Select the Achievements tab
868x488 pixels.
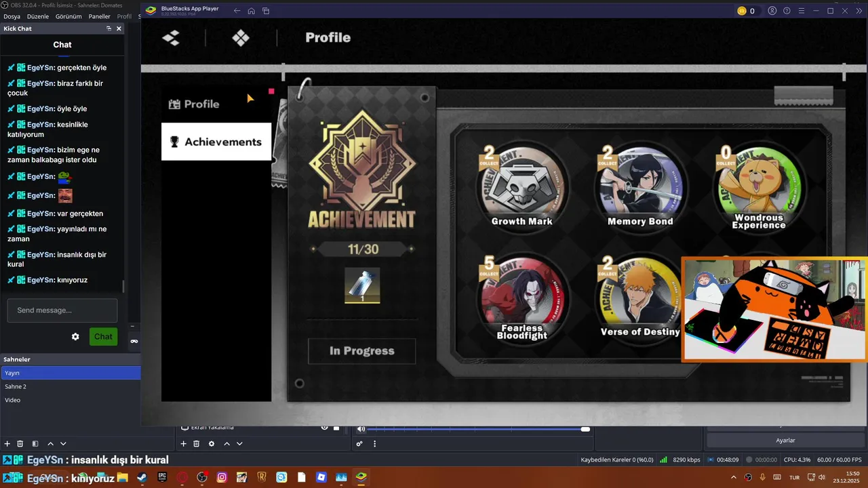pyautogui.click(x=216, y=142)
